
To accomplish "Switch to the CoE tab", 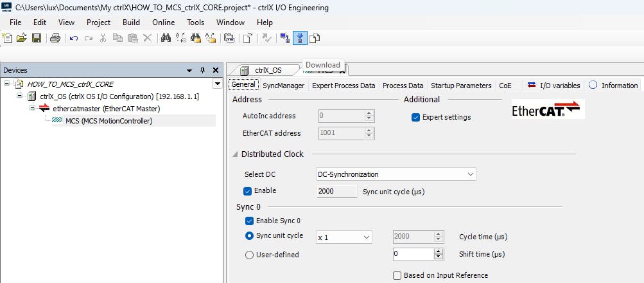I will pos(505,86).
